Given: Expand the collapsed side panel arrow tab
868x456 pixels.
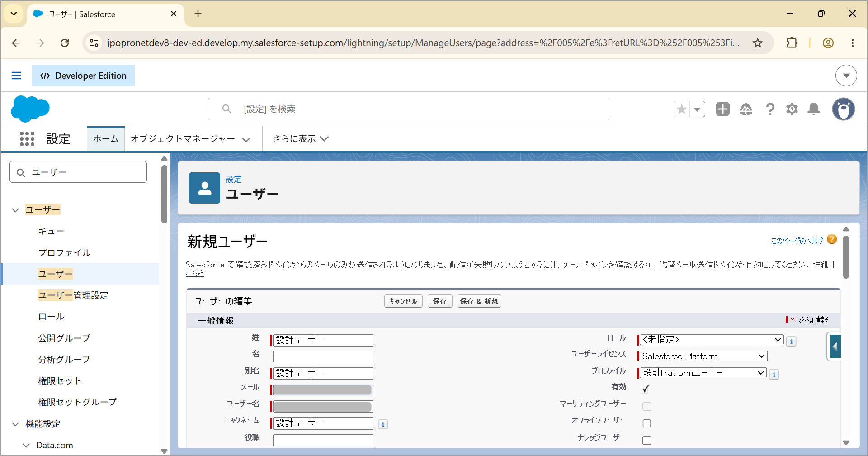Looking at the screenshot, I should click(x=835, y=347).
